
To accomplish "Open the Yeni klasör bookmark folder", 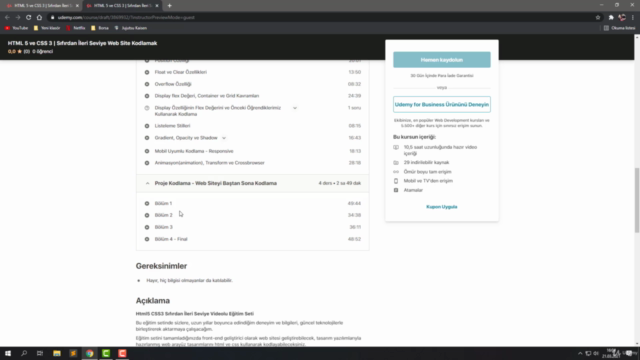I will (47, 28).
